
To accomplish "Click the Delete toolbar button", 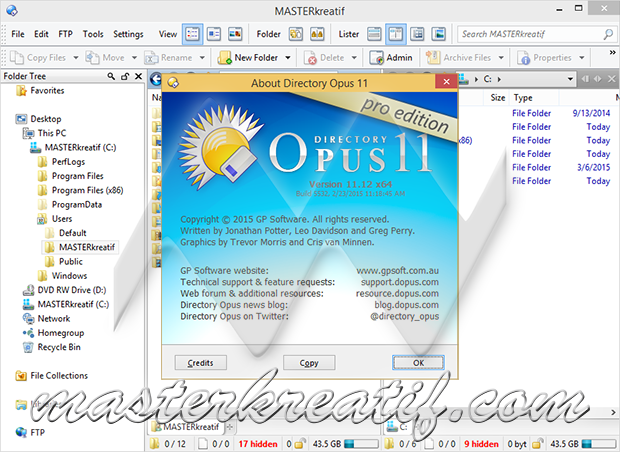I will click(324, 58).
